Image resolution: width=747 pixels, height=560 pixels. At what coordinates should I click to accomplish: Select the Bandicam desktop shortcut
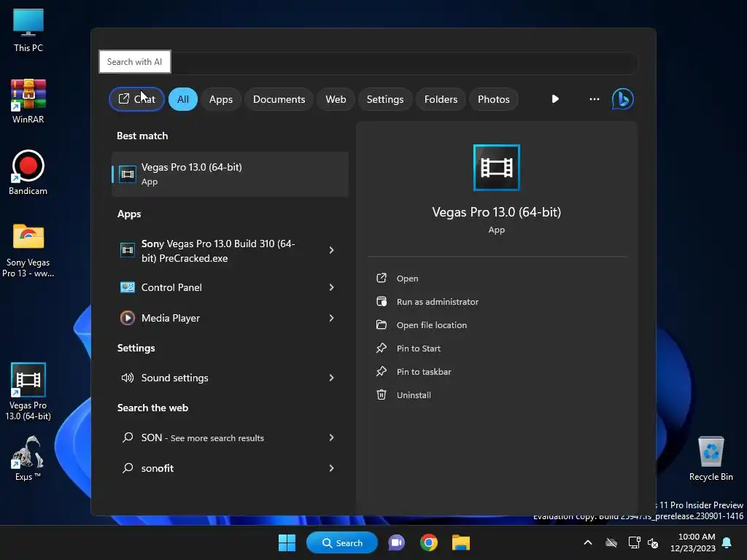click(28, 172)
